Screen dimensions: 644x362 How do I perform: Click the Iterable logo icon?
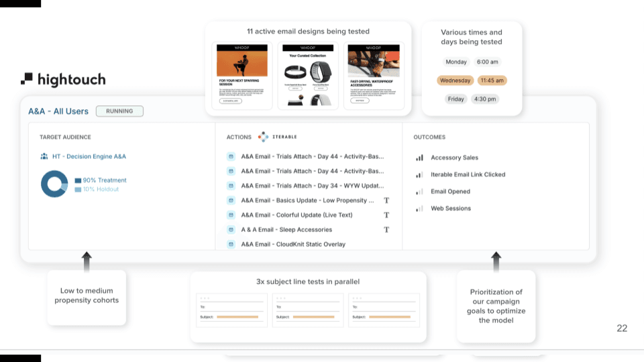click(x=263, y=137)
